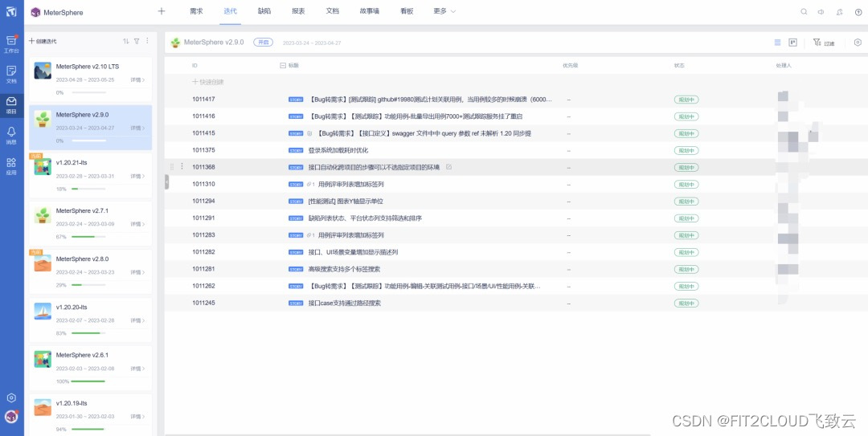868x436 pixels.
Task: Open the vertical dots menu in iteration list header
Action: click(147, 41)
